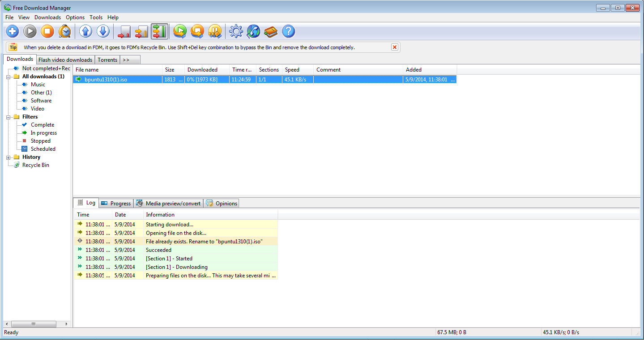
Task: Apply the Scheduled filter
Action: tap(43, 149)
